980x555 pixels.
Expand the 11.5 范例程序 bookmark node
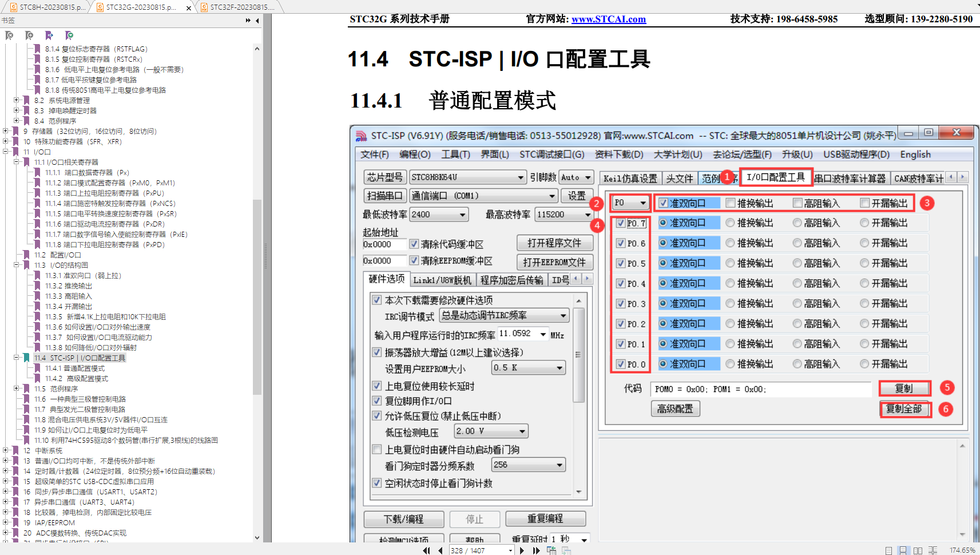(16, 389)
